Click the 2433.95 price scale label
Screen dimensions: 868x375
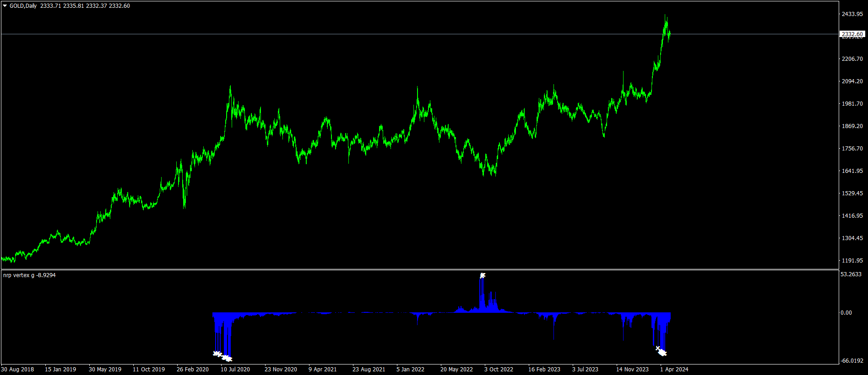[852, 14]
